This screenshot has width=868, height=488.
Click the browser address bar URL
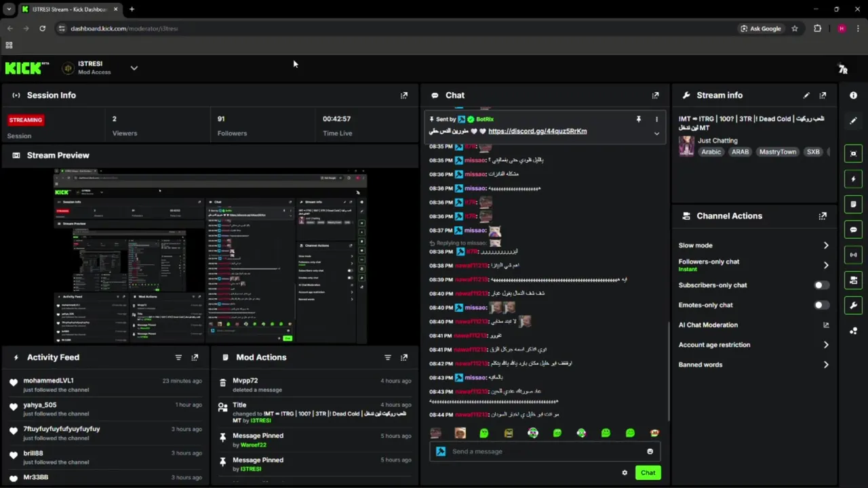click(x=124, y=28)
